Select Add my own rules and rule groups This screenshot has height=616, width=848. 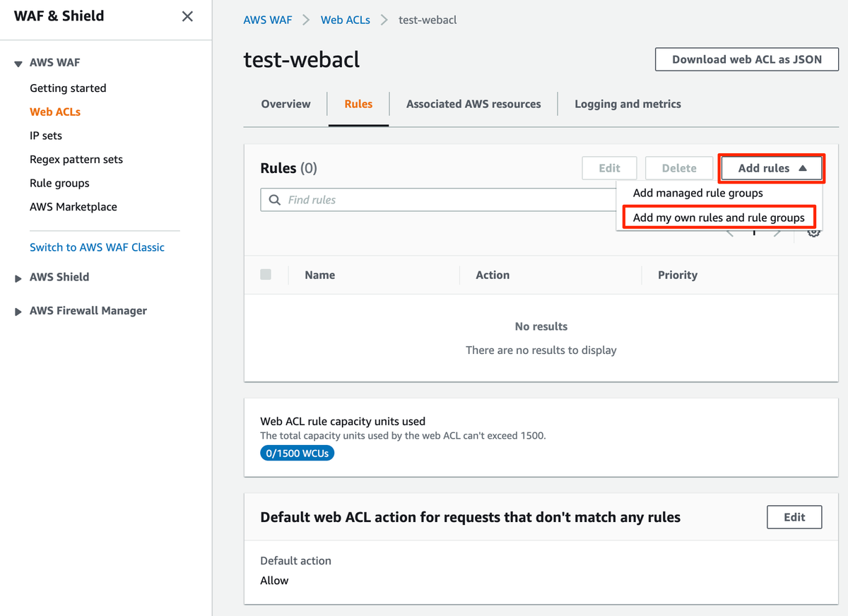719,218
